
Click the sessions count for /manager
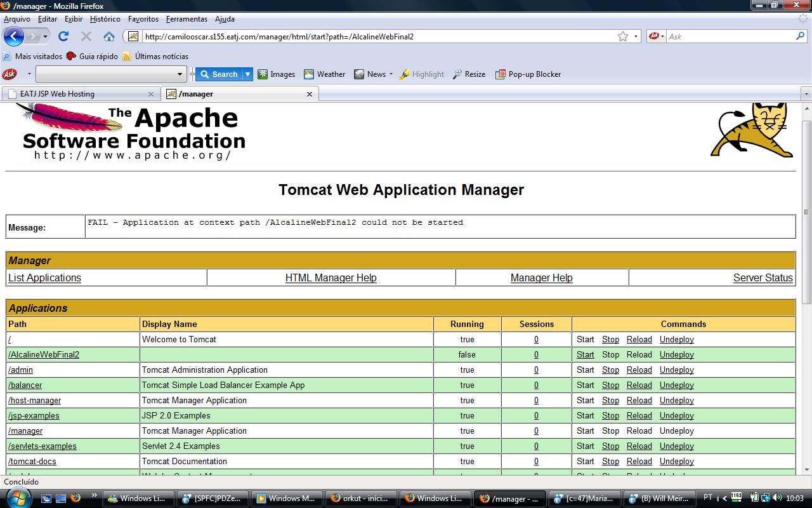tap(536, 431)
